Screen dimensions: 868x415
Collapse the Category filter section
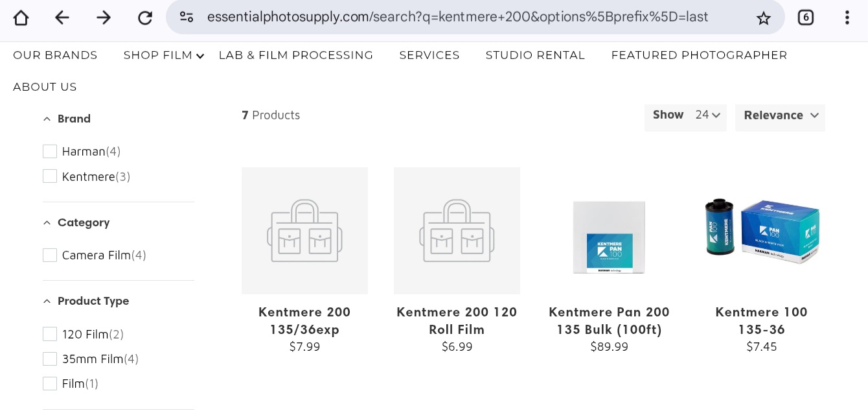tap(76, 222)
